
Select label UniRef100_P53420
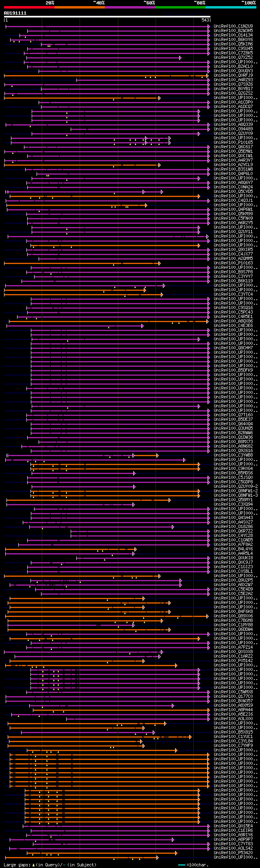pyautogui.click(x=233, y=853)
